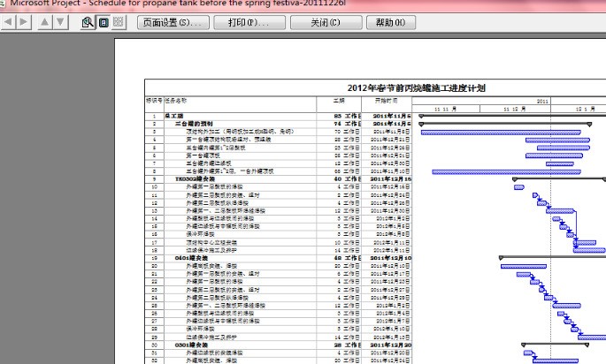Click the 85 工作日 duration in row 1
Viewport: 606px width, 364px height.
(348, 116)
